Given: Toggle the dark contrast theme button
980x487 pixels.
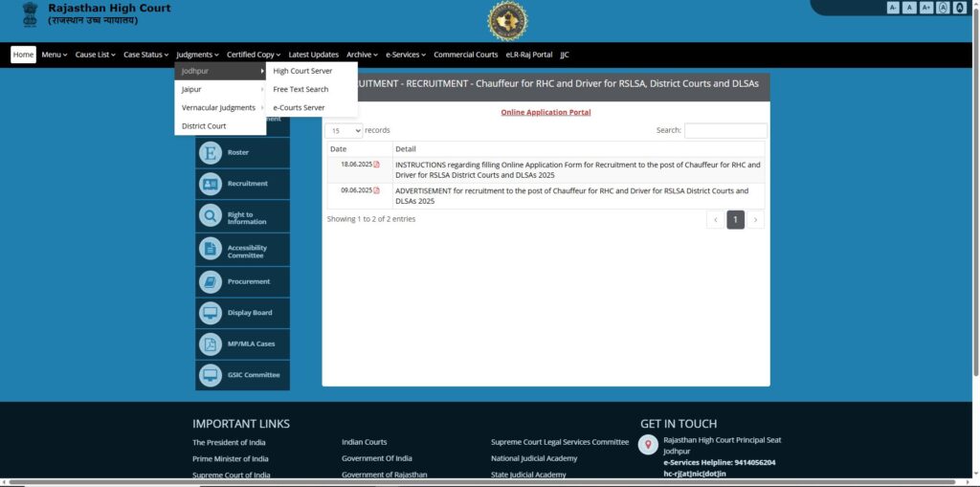Looking at the screenshot, I should [x=959, y=8].
